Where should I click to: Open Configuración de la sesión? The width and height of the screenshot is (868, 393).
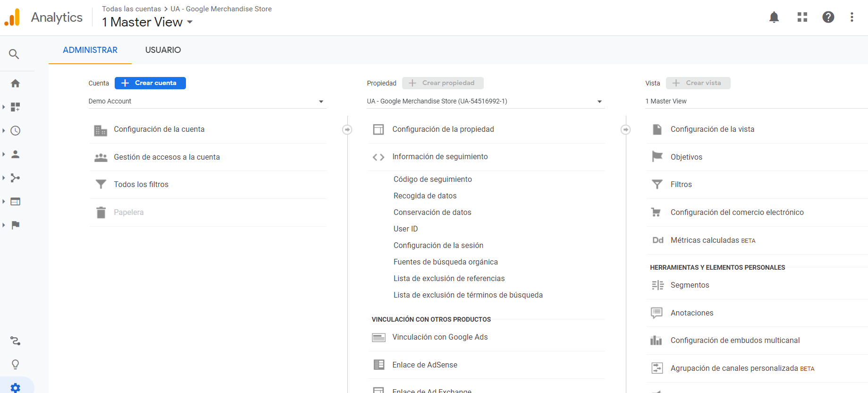438,246
